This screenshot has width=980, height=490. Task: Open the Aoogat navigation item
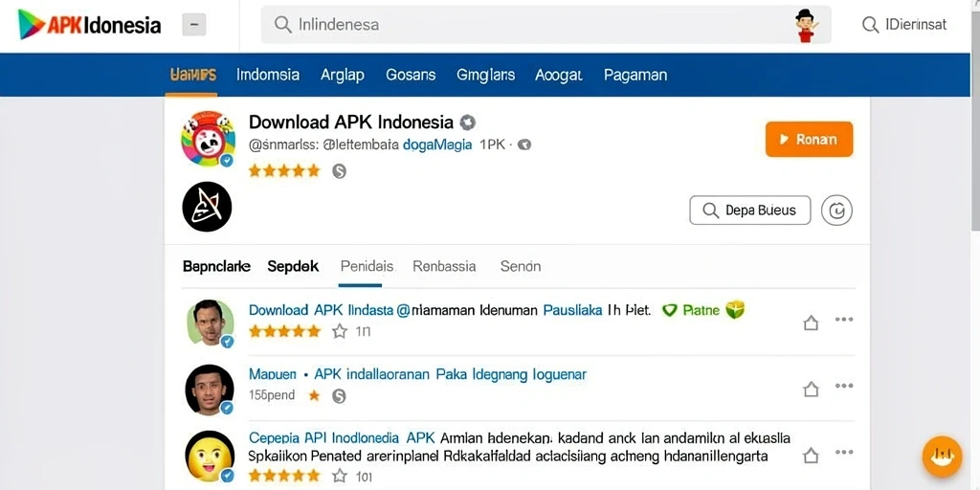pos(559,75)
